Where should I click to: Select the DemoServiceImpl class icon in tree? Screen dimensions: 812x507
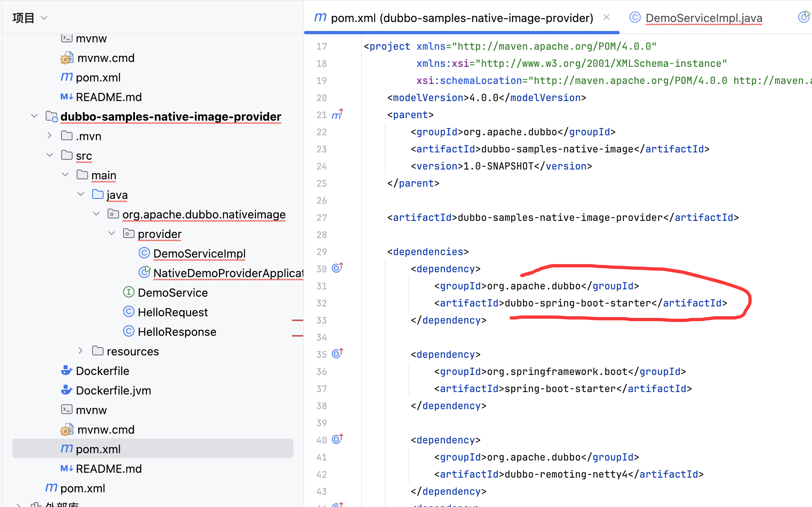(x=144, y=253)
